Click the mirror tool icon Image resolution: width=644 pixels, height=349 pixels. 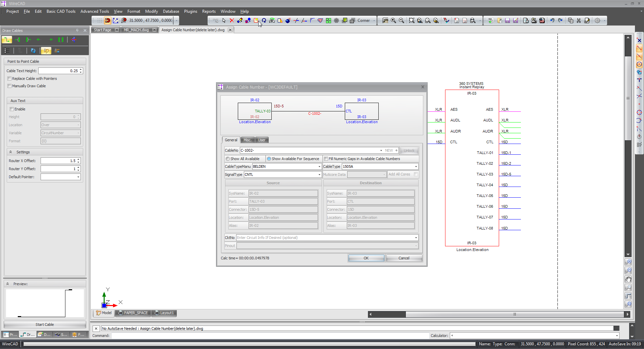[272, 20]
